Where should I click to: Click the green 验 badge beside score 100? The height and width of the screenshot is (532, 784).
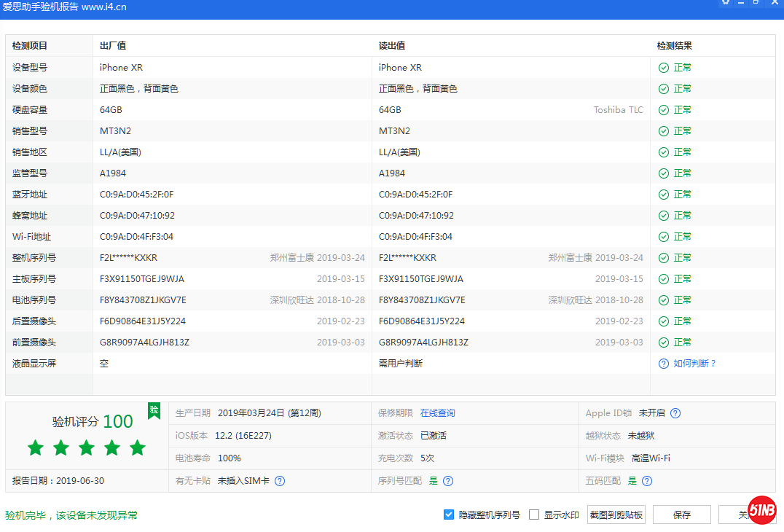(x=153, y=410)
